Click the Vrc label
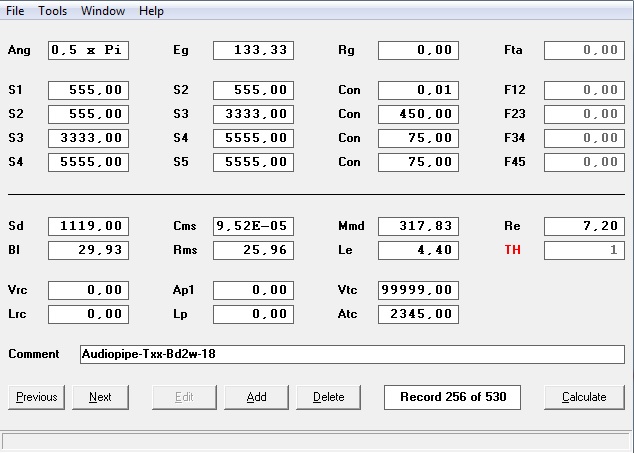The image size is (634, 453). [x=17, y=290]
